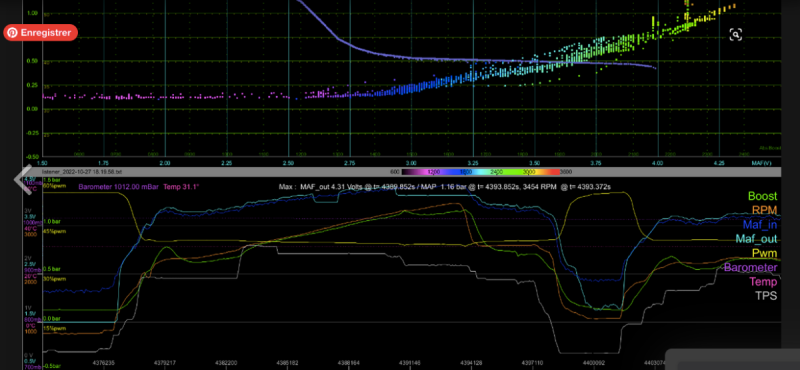800x370 pixels.
Task: Click the 1.0 bar boost axis label
Action: click(x=51, y=221)
